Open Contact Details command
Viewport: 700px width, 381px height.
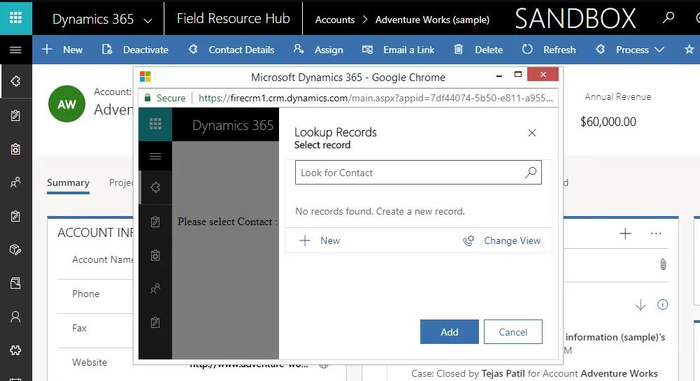pyautogui.click(x=231, y=50)
